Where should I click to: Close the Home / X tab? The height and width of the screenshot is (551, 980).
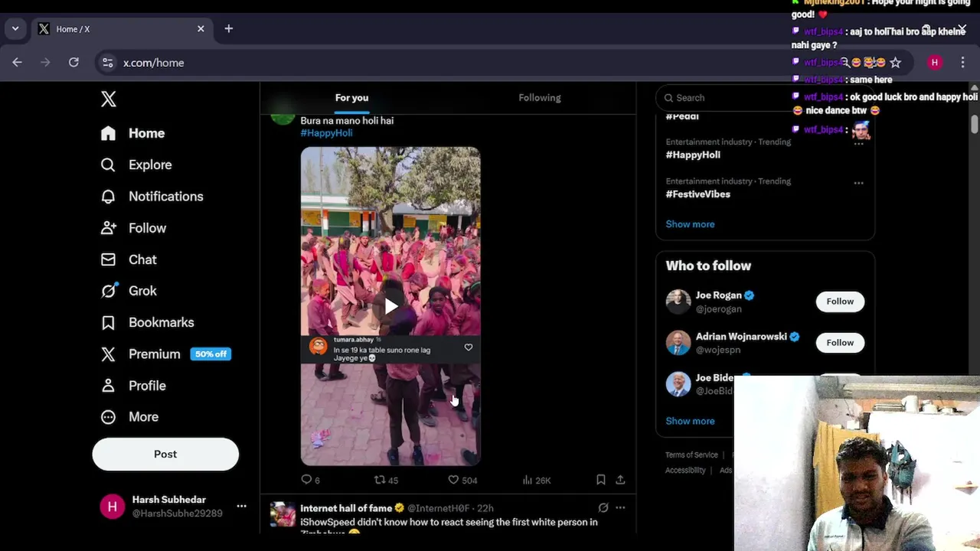click(x=201, y=29)
